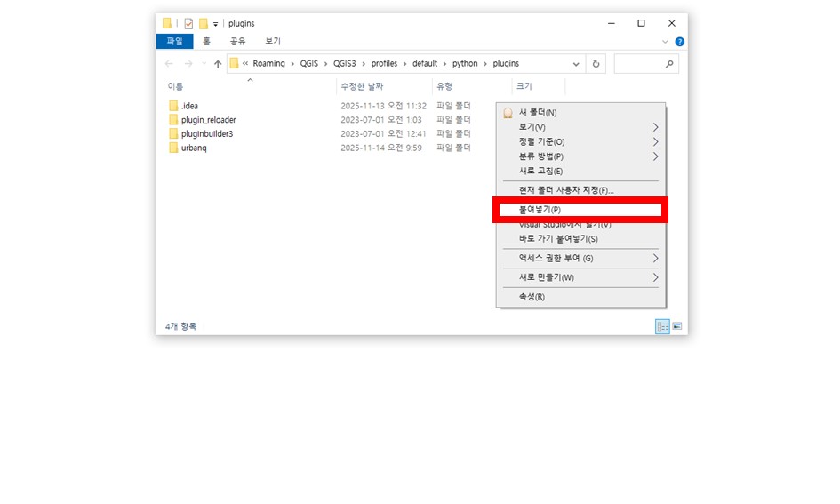Expand the ribbon with the chevron
The image size is (840, 504).
point(665,42)
